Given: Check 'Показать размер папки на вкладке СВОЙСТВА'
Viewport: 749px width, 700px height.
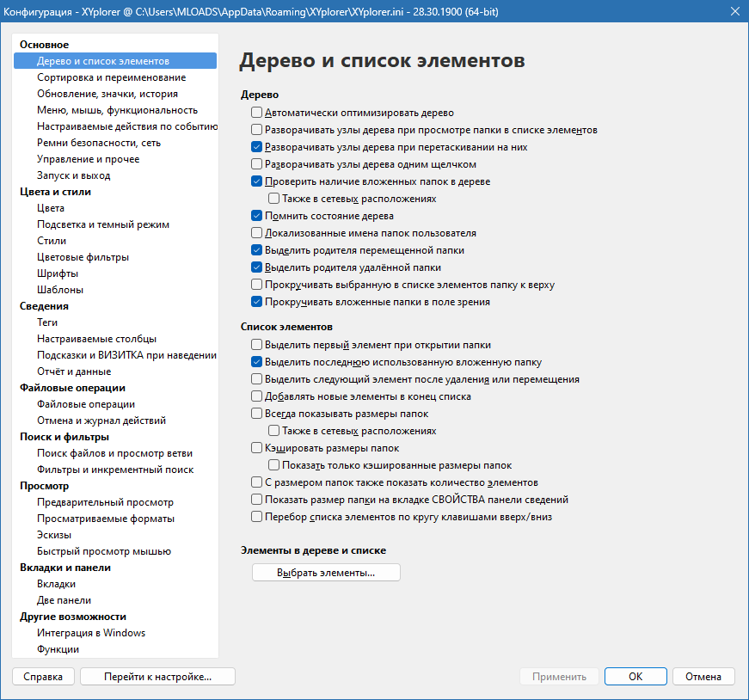Looking at the screenshot, I should pyautogui.click(x=256, y=500).
